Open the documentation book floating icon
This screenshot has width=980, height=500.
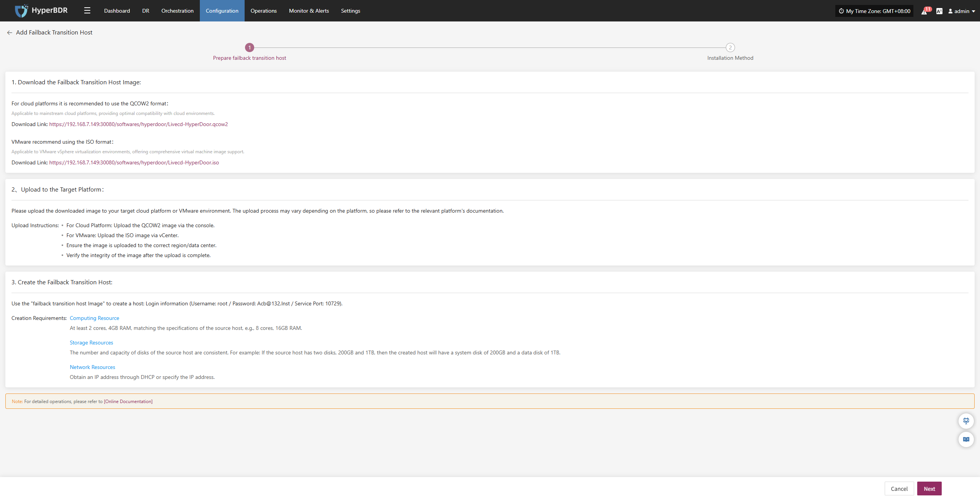coord(966,439)
